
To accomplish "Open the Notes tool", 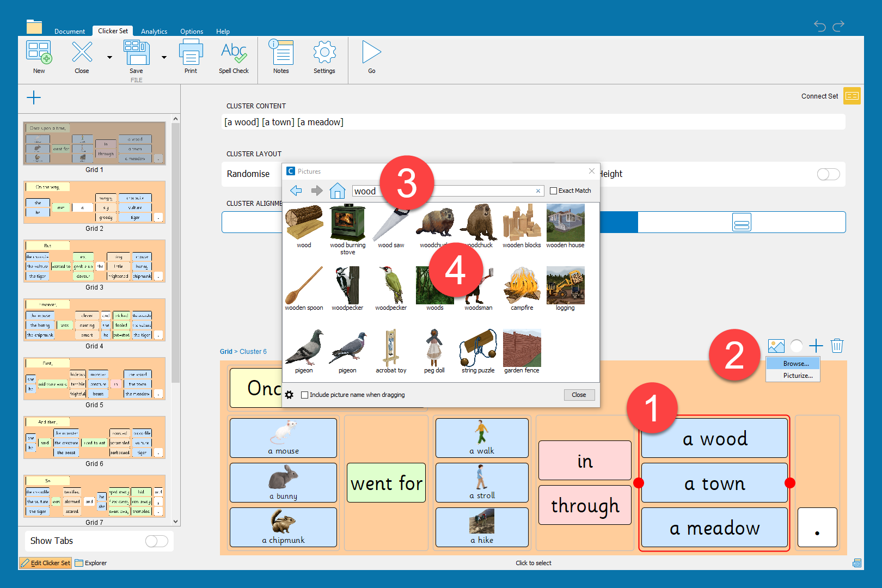I will (x=281, y=53).
